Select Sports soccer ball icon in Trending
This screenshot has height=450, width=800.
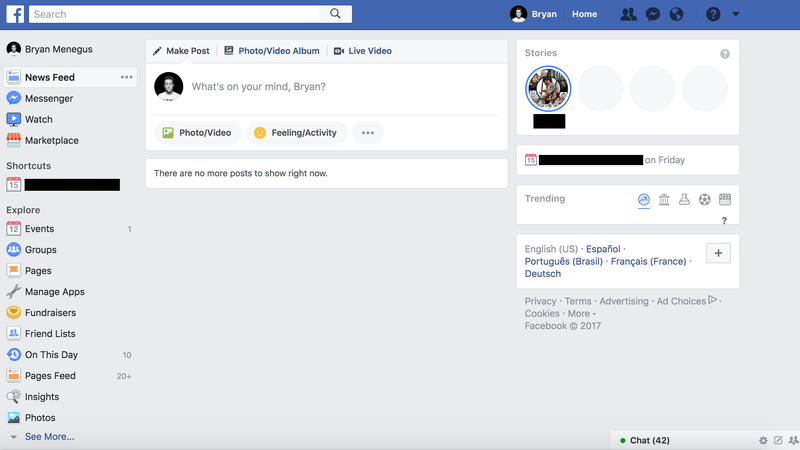pyautogui.click(x=705, y=199)
